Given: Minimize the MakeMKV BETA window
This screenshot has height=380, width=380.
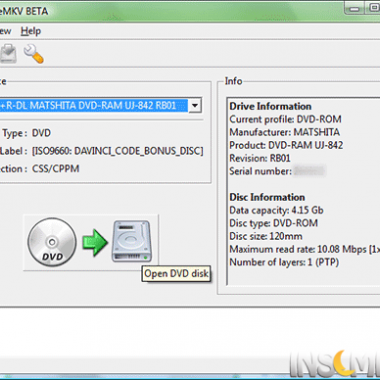Looking at the screenshot, I should 354,8.
